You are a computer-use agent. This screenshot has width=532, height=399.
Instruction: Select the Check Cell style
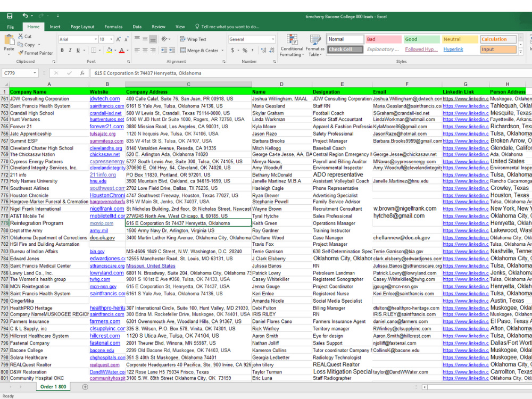pyautogui.click(x=345, y=49)
